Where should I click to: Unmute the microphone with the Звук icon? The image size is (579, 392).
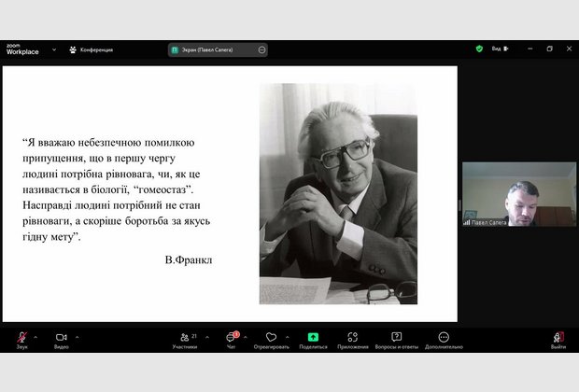[21, 337]
